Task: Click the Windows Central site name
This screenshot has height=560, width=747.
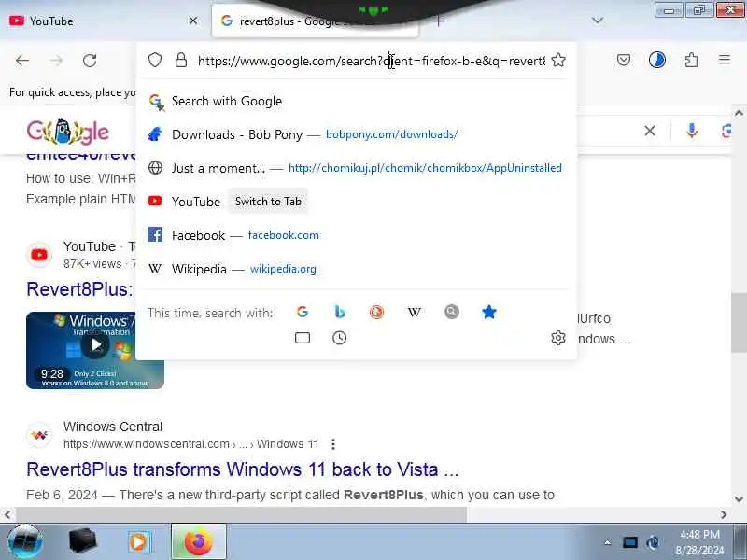Action: [113, 427]
